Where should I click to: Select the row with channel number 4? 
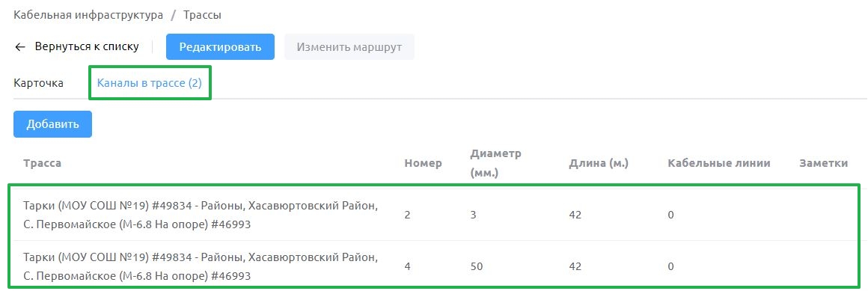434,266
